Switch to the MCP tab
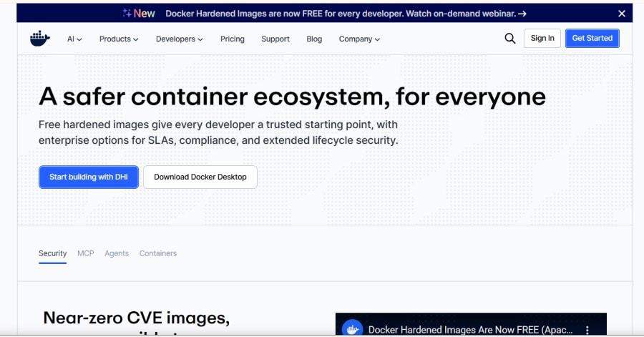The width and height of the screenshot is (644, 337). 85,253
